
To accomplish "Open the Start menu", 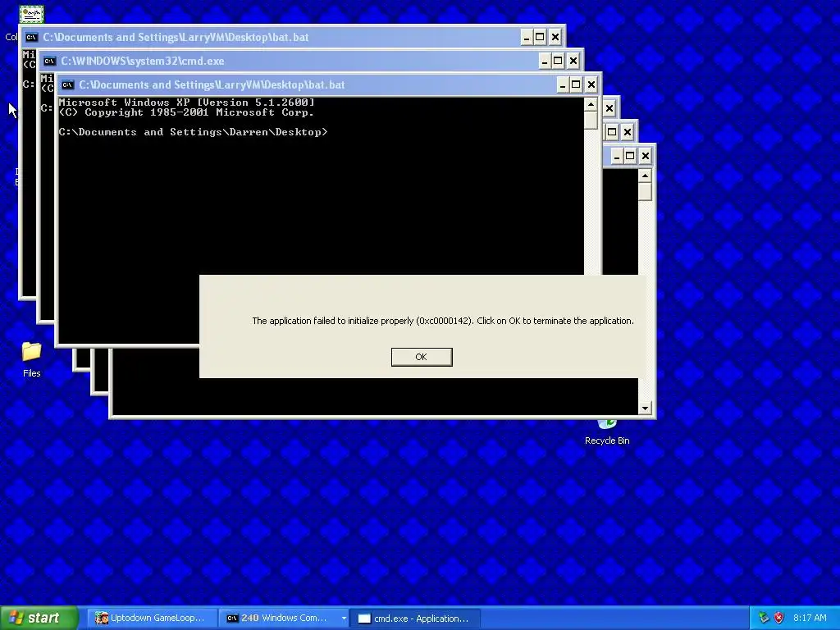I will coord(39,618).
